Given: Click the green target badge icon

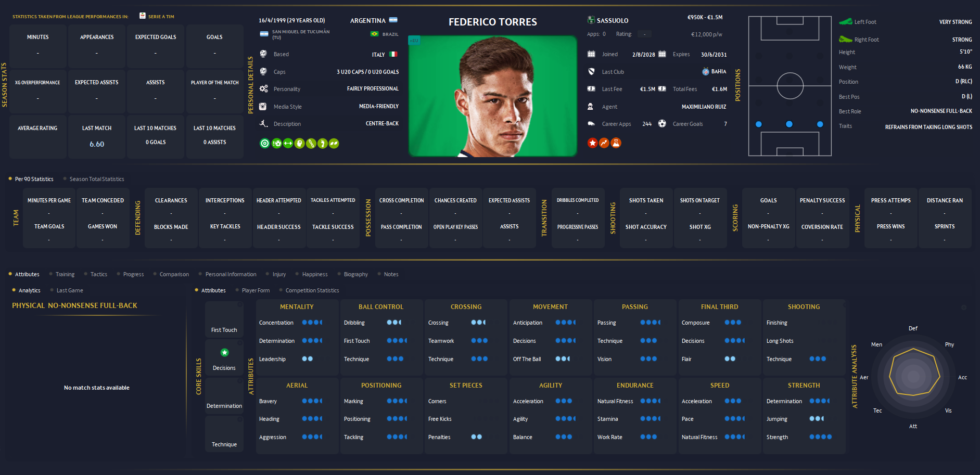Looking at the screenshot, I should (265, 144).
